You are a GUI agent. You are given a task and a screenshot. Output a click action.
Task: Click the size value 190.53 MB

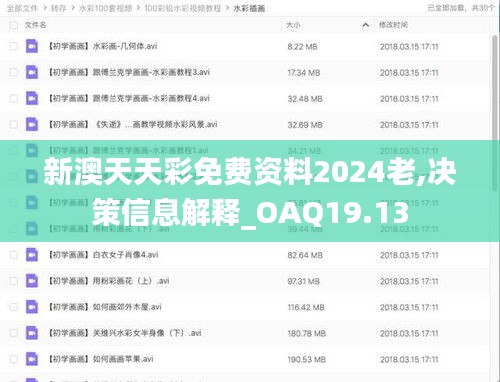click(x=306, y=359)
